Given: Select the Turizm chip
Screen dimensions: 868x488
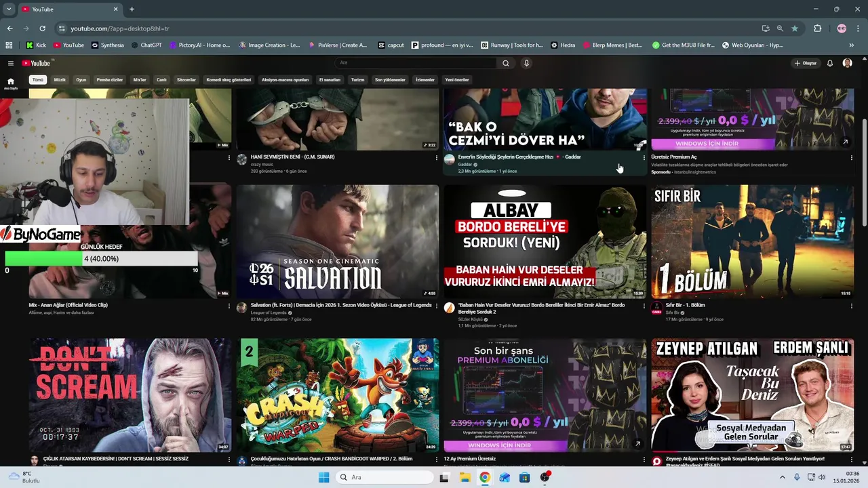Looking at the screenshot, I should pyautogui.click(x=357, y=80).
